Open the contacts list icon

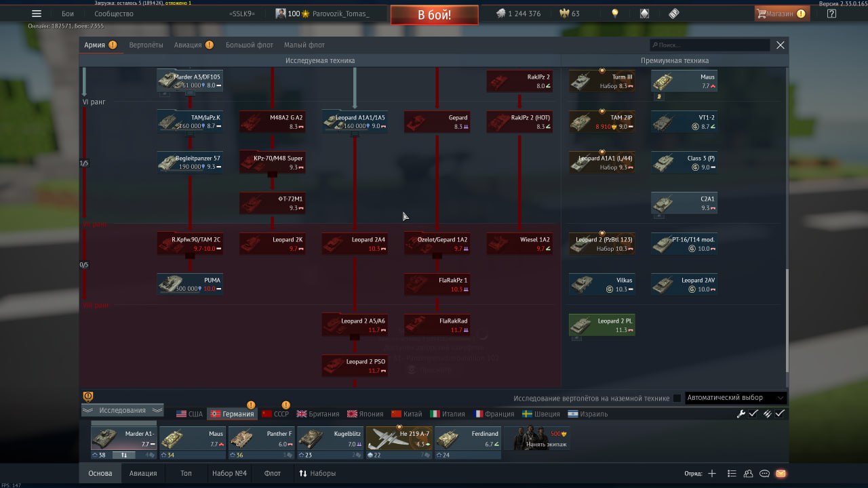732,474
